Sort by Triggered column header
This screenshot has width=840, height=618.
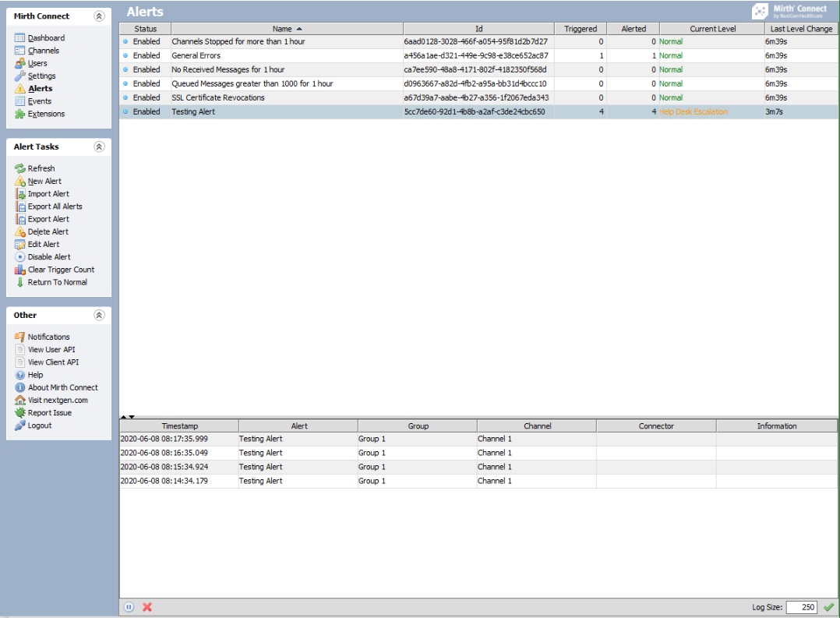(581, 29)
